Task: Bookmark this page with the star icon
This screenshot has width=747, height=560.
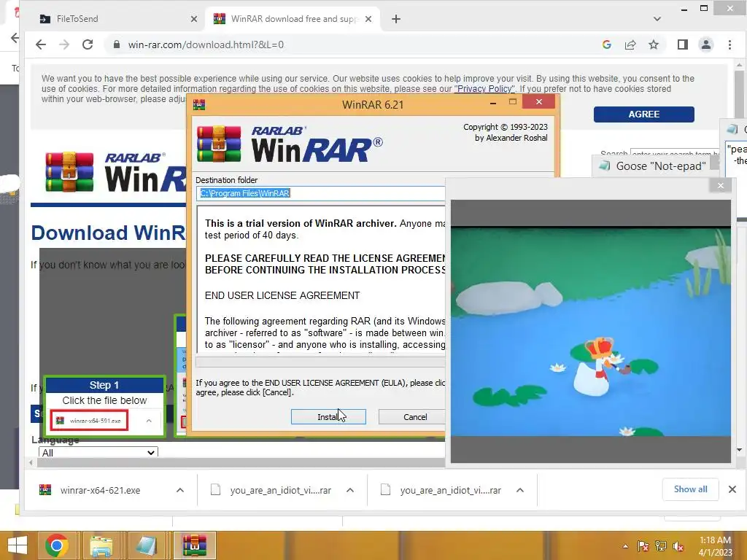Action: tap(654, 44)
